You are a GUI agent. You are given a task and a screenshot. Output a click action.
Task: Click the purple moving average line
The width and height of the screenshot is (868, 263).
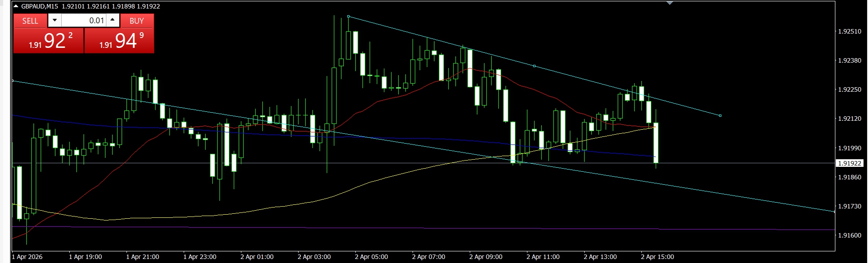coord(402,228)
